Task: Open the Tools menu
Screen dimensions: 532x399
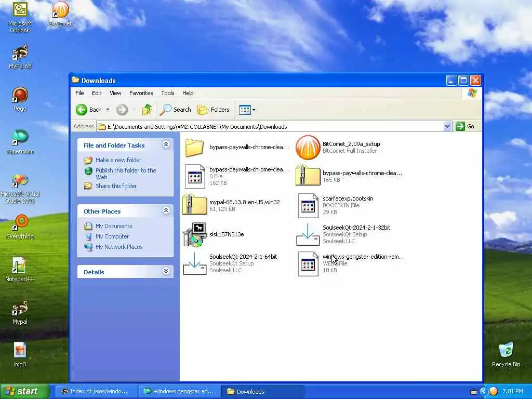Action: click(168, 93)
